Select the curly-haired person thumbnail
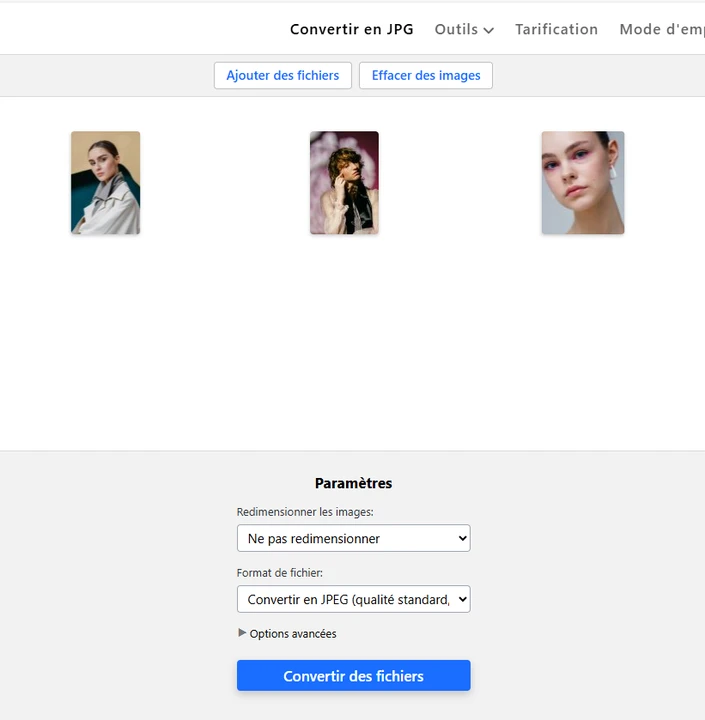Image resolution: width=705 pixels, height=720 pixels. click(x=344, y=183)
